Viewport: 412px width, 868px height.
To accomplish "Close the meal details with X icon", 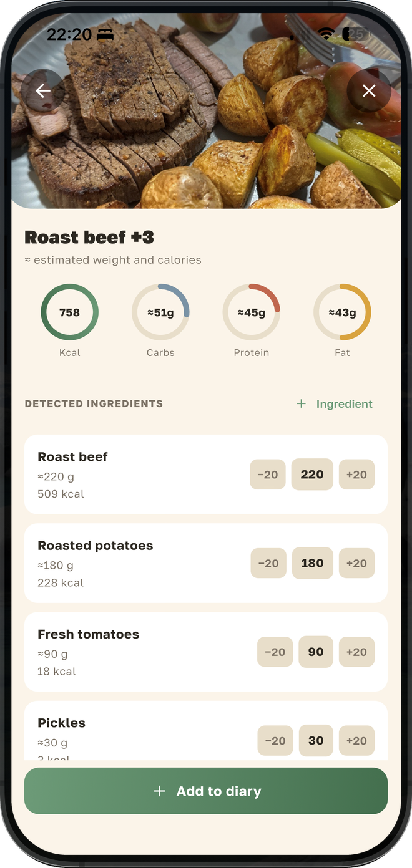I will tap(369, 91).
